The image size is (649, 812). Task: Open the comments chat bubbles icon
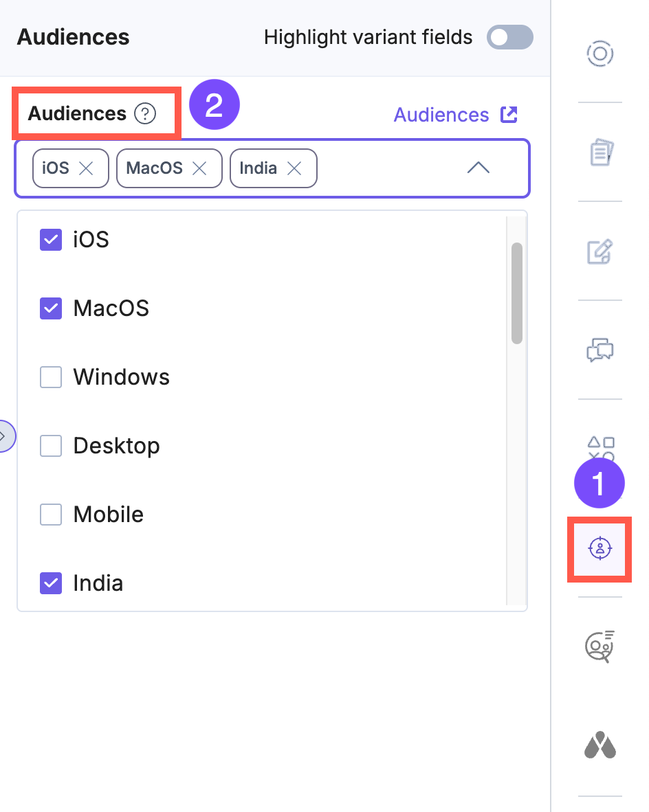coord(599,350)
